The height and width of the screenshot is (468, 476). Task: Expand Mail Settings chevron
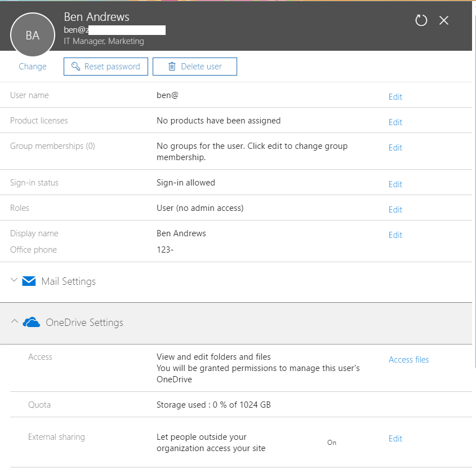(x=14, y=280)
